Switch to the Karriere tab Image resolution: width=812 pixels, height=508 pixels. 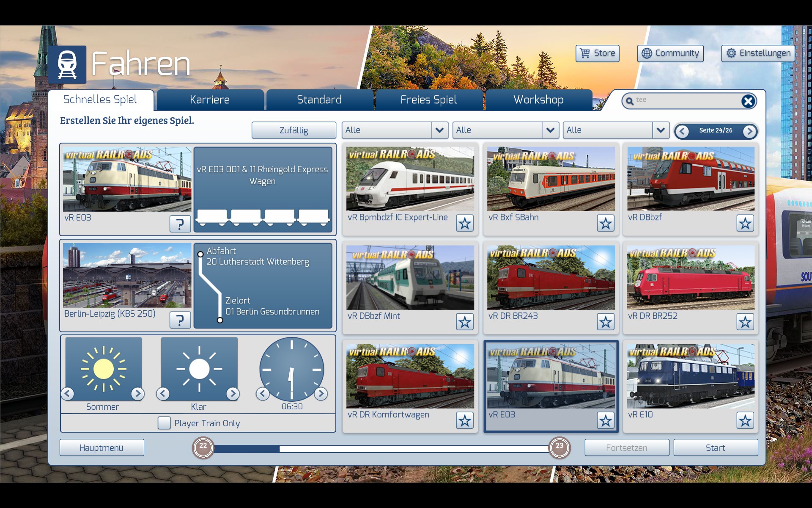click(210, 100)
